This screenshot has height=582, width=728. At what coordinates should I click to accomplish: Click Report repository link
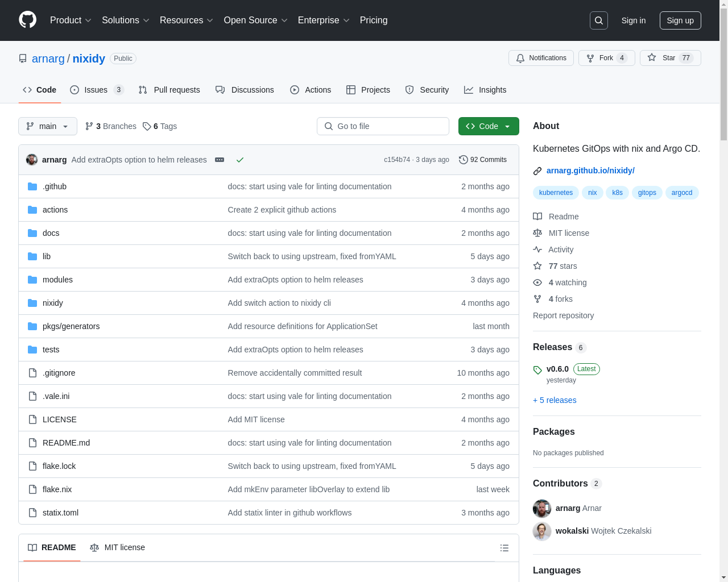click(x=563, y=315)
